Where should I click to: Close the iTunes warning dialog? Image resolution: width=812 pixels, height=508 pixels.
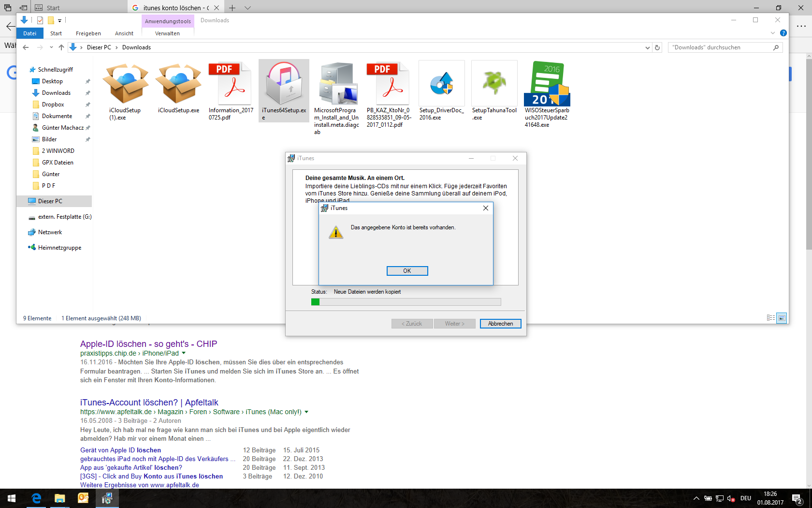pos(486,208)
